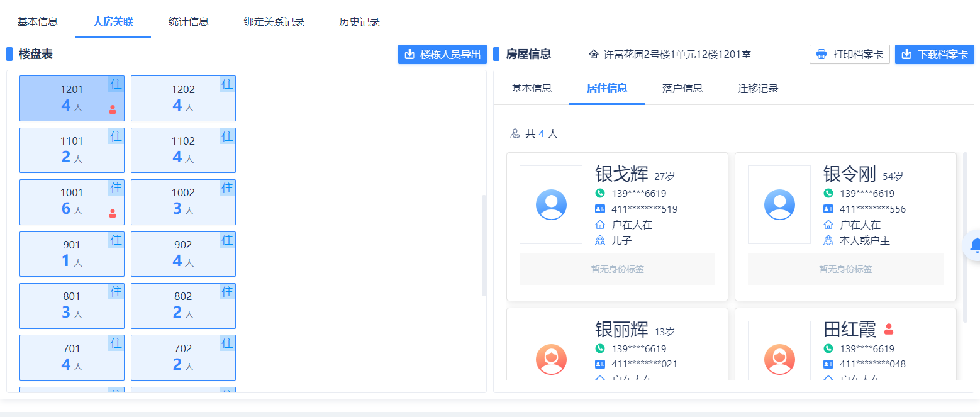The image size is (980, 417).
Task: Open the 迁移记录 tab
Action: [758, 88]
